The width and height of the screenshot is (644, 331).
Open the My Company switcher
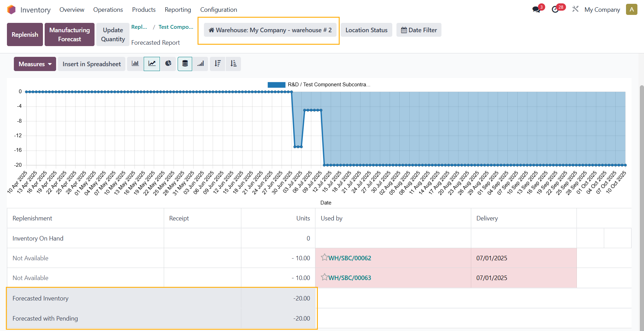coord(602,10)
